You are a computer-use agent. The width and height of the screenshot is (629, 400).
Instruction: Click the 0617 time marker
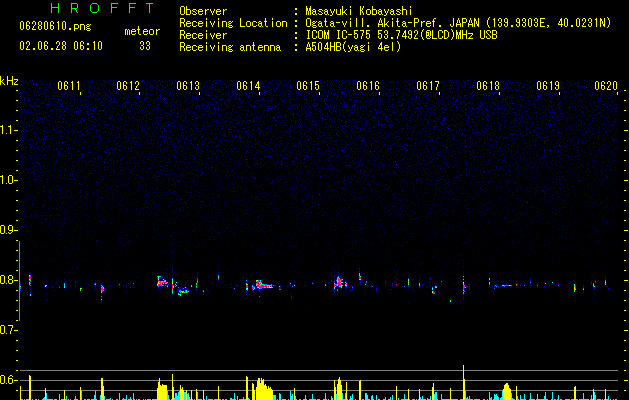[x=428, y=86]
